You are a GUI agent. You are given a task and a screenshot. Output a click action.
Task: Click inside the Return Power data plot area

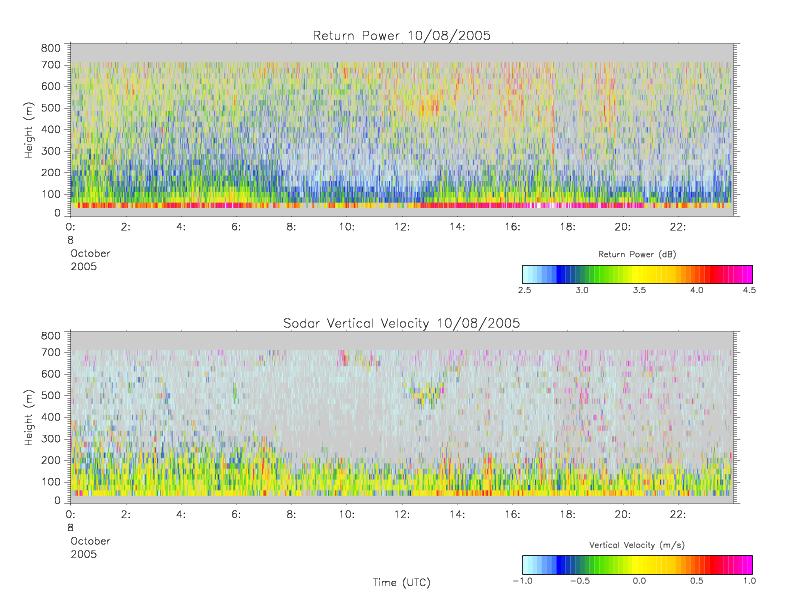click(402, 130)
